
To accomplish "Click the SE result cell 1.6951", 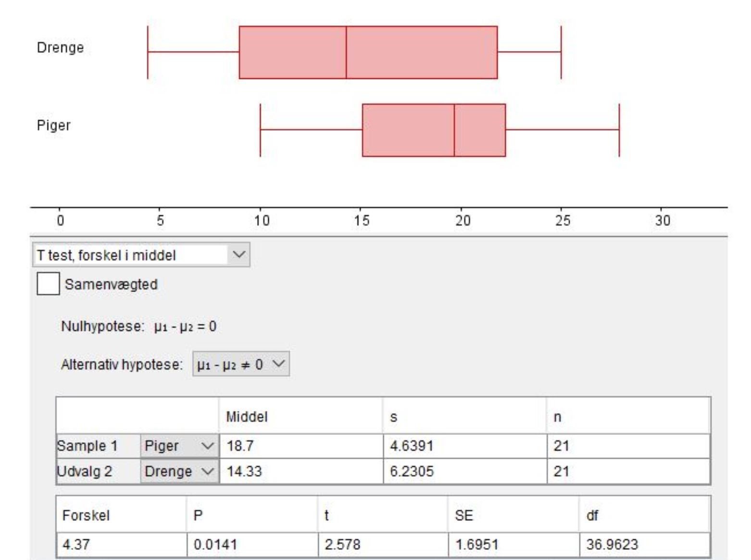I will pos(513,545).
